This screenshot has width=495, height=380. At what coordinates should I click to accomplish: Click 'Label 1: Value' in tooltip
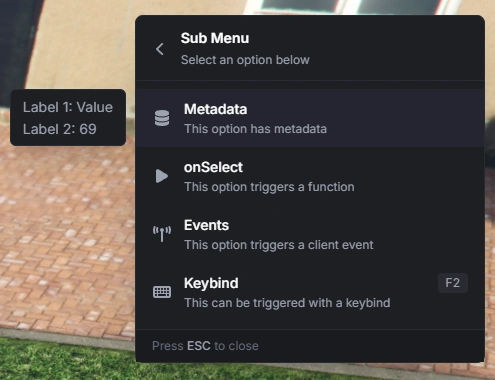(68, 107)
